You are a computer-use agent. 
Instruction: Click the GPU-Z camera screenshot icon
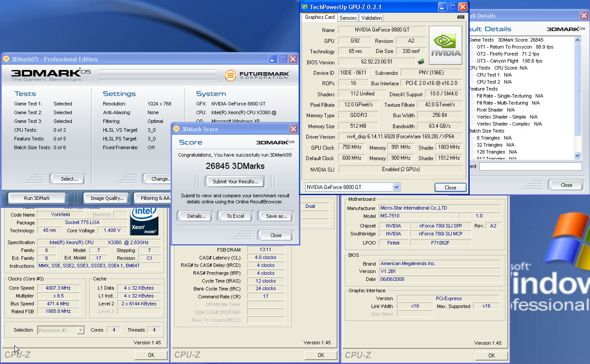pyautogui.click(x=460, y=17)
